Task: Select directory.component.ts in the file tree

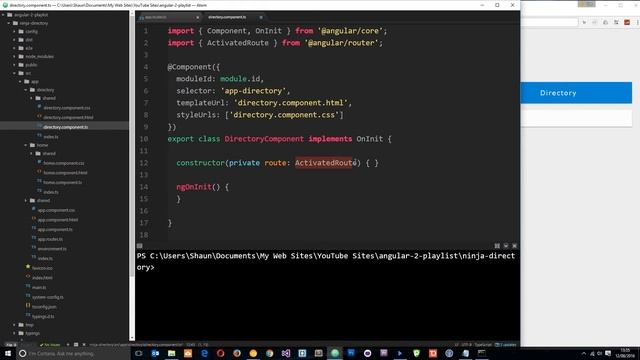Action: [65, 127]
